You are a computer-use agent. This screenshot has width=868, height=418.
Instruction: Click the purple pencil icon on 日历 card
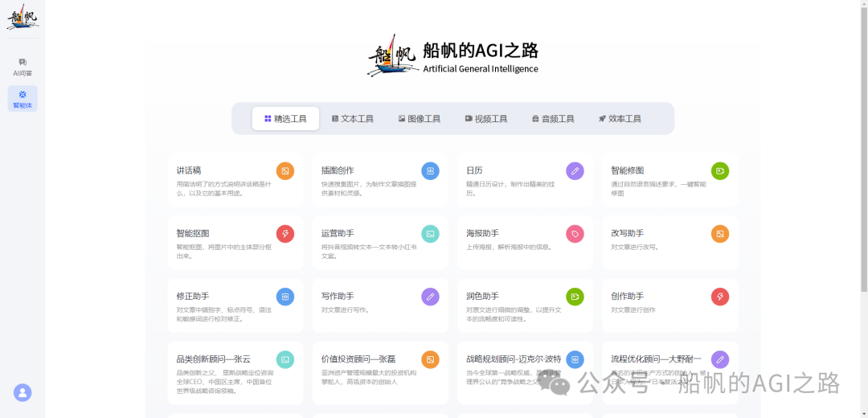pyautogui.click(x=575, y=171)
